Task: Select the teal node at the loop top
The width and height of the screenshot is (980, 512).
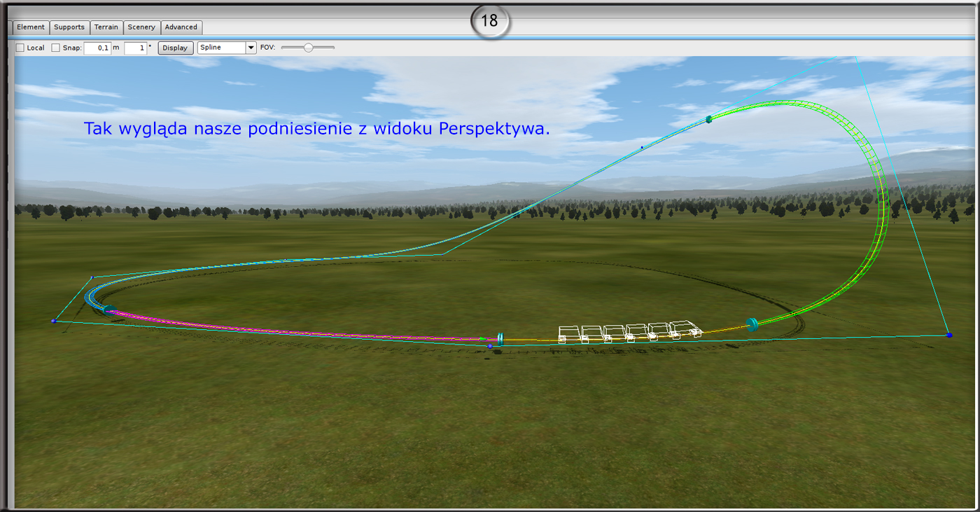Action: pos(708,120)
